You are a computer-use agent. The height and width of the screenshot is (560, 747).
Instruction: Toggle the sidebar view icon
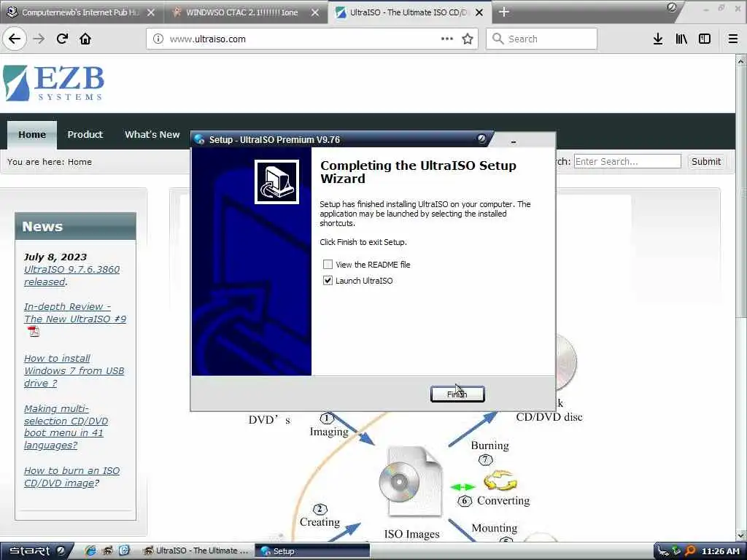(x=705, y=39)
